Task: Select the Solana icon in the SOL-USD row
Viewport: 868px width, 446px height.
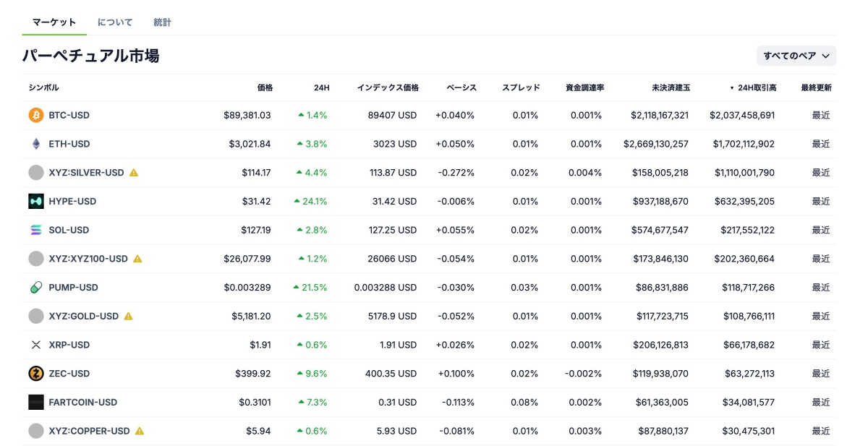Action: tap(35, 230)
